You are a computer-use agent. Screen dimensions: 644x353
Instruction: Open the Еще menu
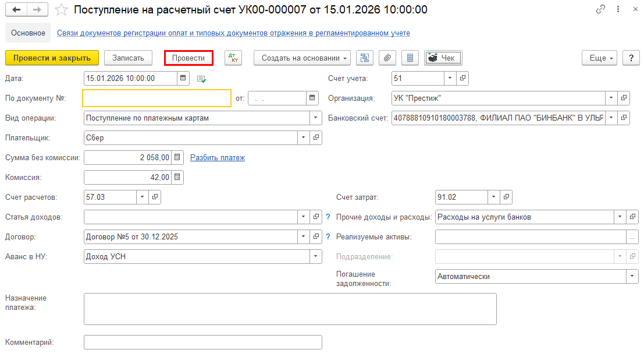coord(599,58)
